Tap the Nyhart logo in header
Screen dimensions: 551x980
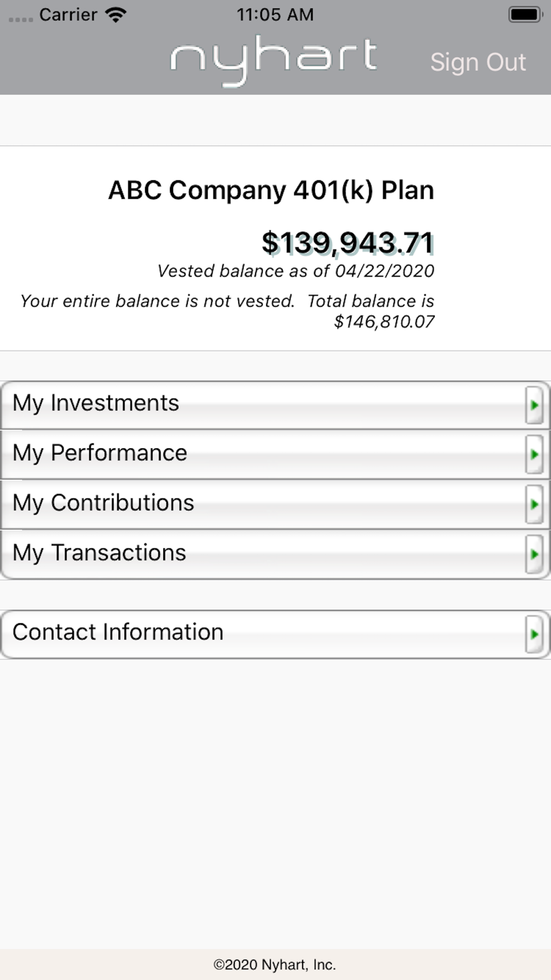point(274,61)
